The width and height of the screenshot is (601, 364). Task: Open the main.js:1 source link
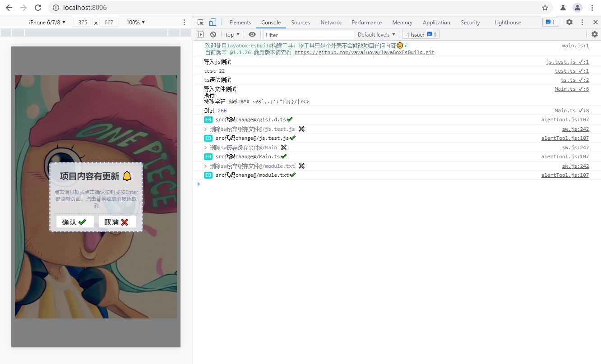click(x=575, y=46)
